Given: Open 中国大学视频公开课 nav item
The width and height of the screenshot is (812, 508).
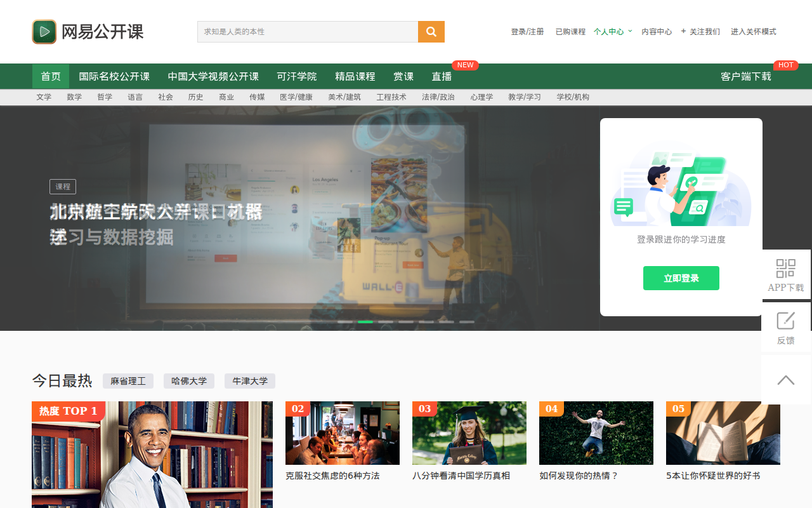Looking at the screenshot, I should (213, 76).
